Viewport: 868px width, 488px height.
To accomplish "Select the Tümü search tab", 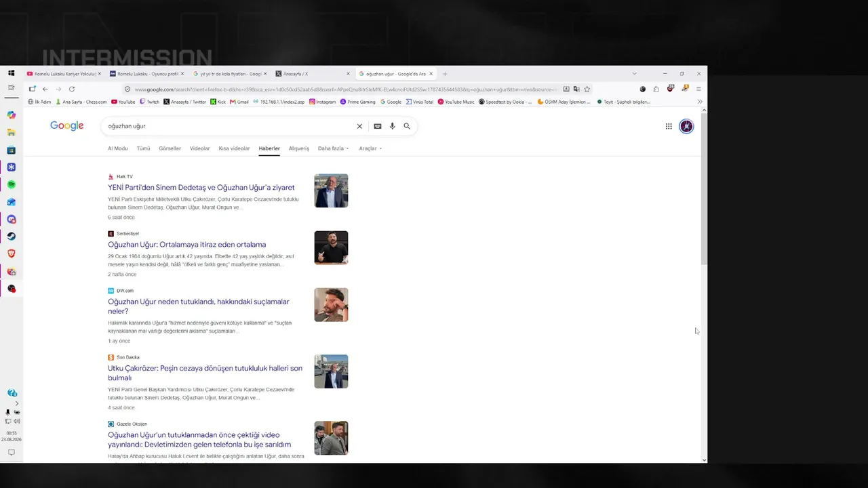I will tap(143, 148).
